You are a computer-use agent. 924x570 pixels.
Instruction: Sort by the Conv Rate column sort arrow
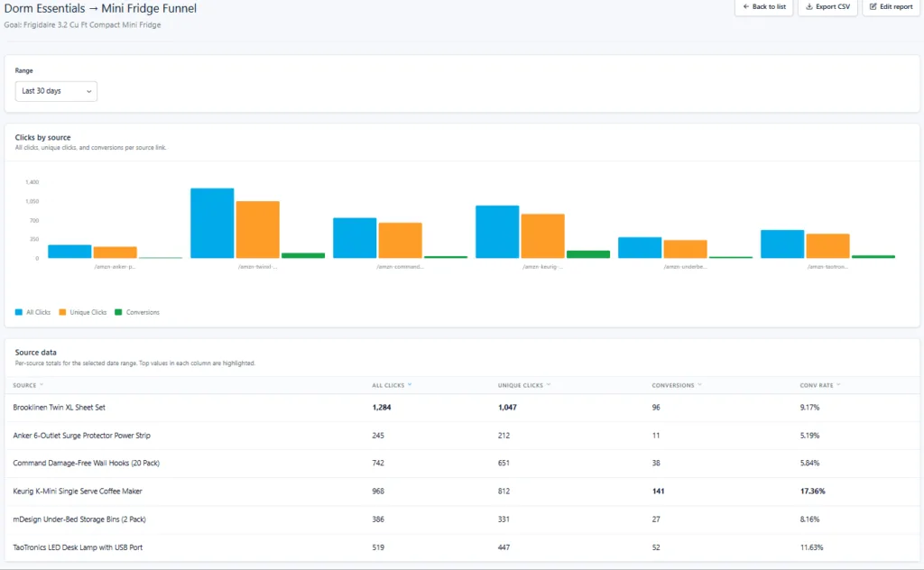coord(838,385)
